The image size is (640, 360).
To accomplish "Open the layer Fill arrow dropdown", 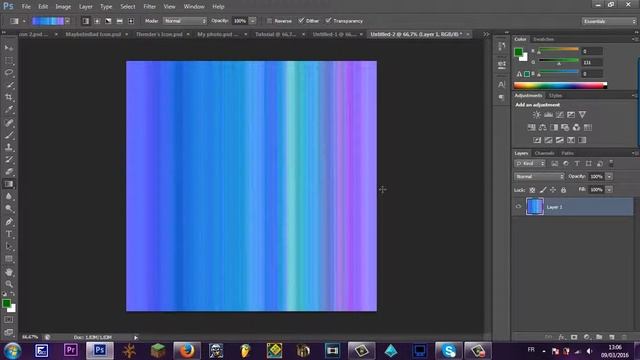I will [x=609, y=190].
